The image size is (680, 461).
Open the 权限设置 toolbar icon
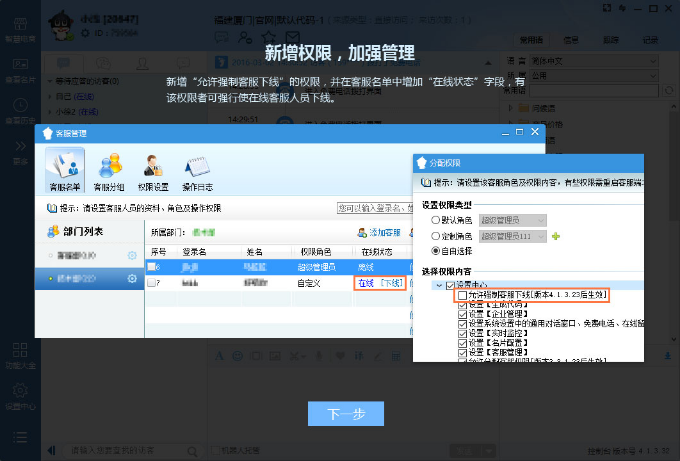pyautogui.click(x=152, y=170)
